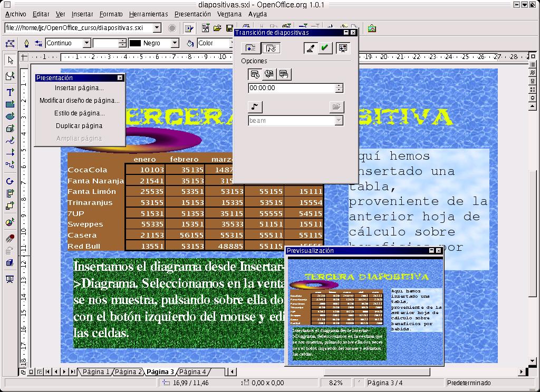
Task: Increase transition time spinner
Action: point(339,86)
